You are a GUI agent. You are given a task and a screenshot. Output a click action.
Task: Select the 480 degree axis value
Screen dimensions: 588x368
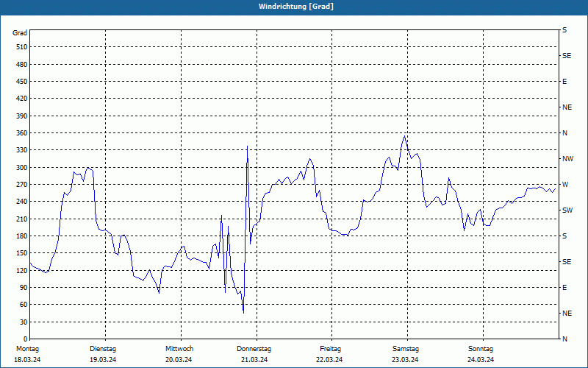(x=22, y=64)
